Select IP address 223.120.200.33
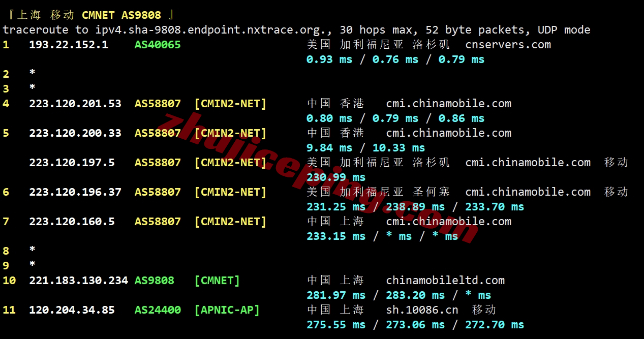The image size is (644, 339). pyautogui.click(x=75, y=133)
